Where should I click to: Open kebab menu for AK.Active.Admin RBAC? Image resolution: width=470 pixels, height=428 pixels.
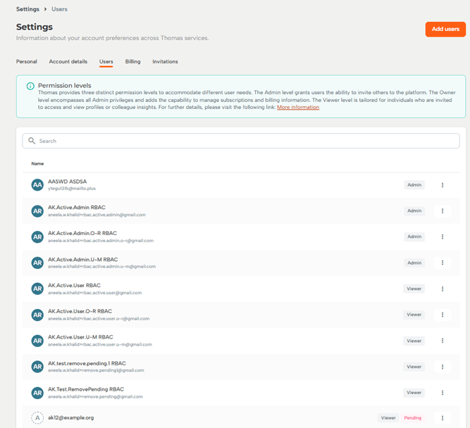(442, 211)
